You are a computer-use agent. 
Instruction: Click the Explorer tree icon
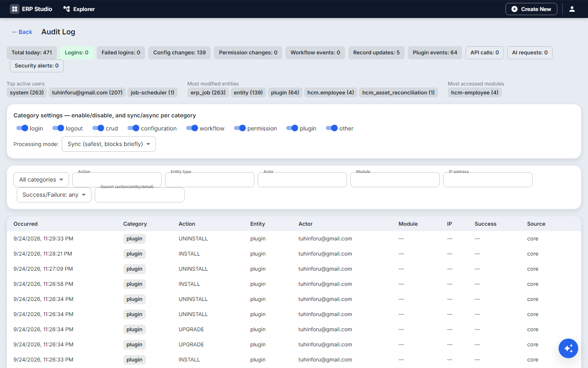pos(67,9)
